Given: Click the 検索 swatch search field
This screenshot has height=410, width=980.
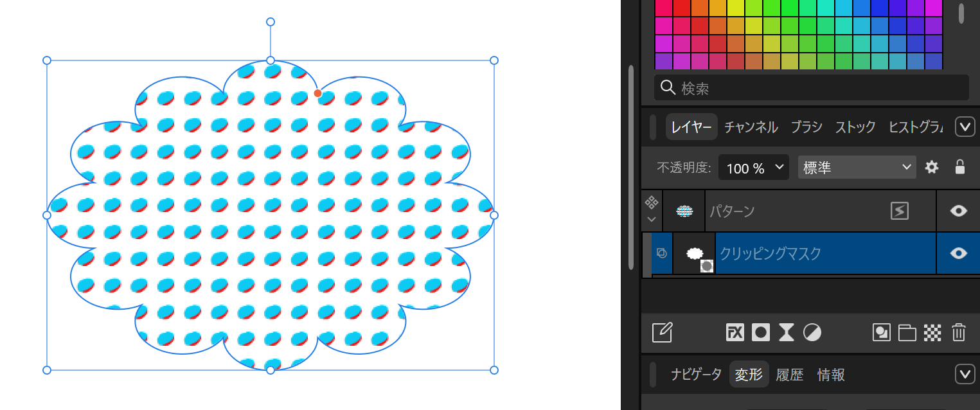Looking at the screenshot, I should 811,87.
